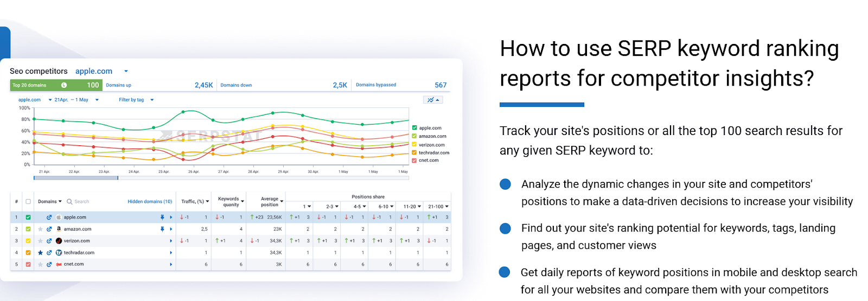
Task: Expand the apple.com row arrow
Action: pos(171,217)
